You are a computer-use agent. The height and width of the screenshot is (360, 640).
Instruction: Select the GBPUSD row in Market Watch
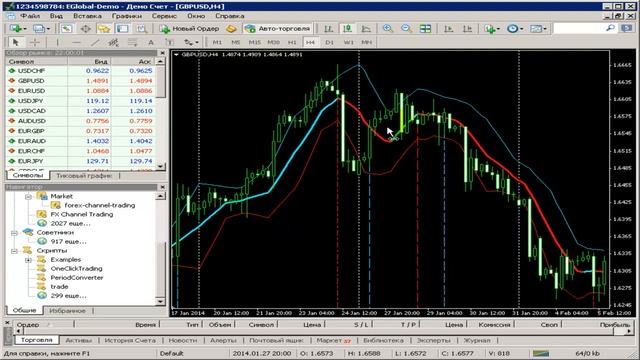click(x=80, y=81)
